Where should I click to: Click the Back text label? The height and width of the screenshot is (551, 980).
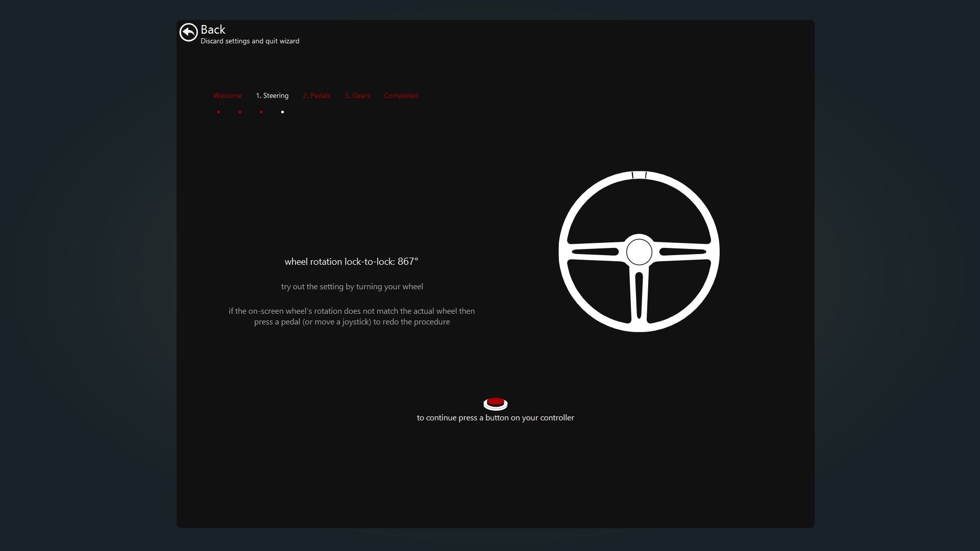click(213, 30)
